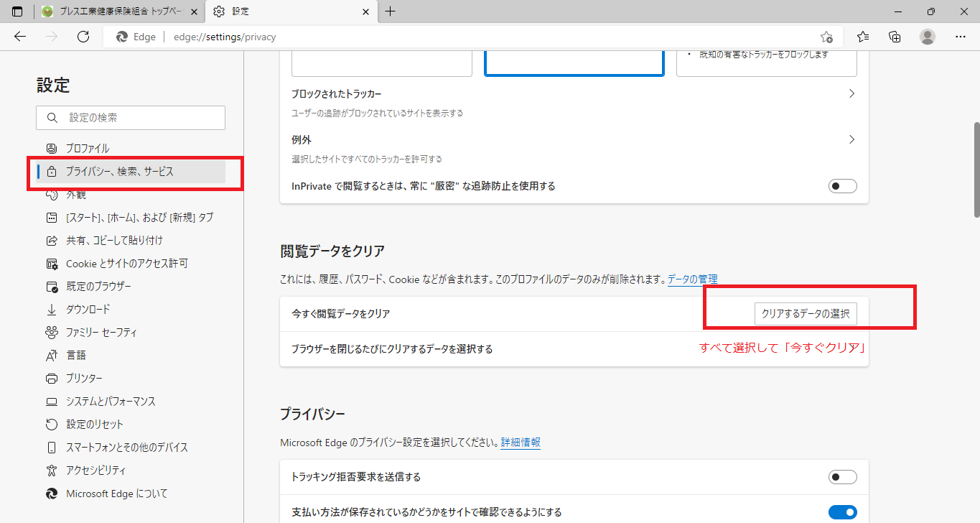
Task: Click the share icon beside 共有、コピーして貼り付け
Action: [x=52, y=241]
